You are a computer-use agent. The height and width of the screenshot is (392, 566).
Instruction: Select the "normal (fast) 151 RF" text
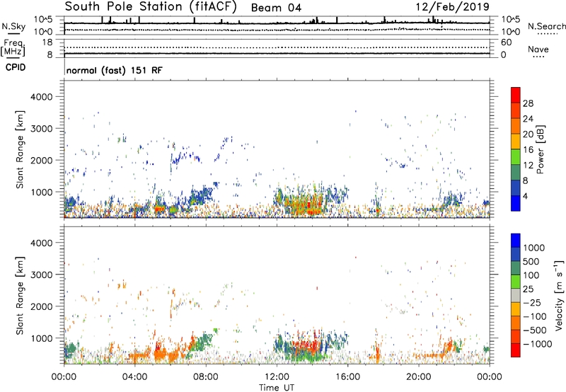coord(115,70)
